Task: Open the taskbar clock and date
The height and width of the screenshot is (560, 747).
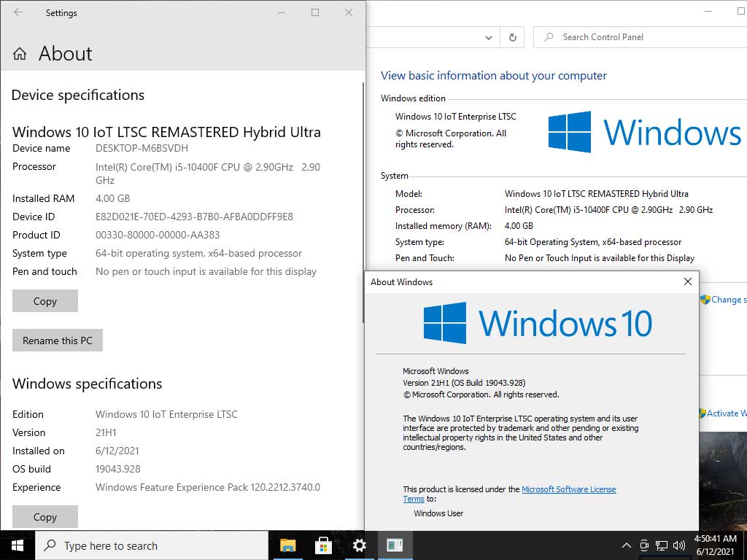Action: [x=715, y=545]
